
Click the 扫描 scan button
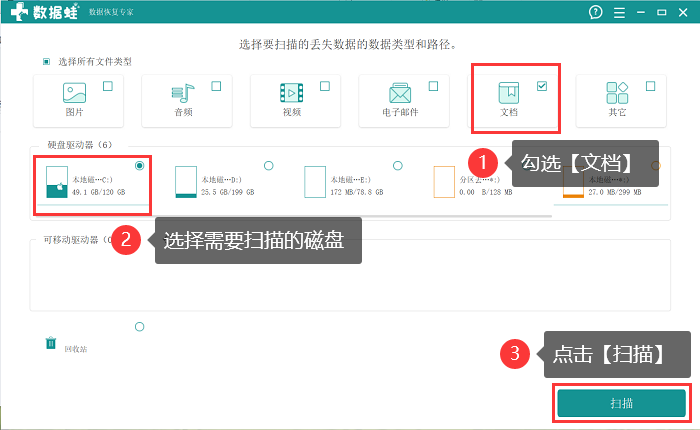pos(621,403)
